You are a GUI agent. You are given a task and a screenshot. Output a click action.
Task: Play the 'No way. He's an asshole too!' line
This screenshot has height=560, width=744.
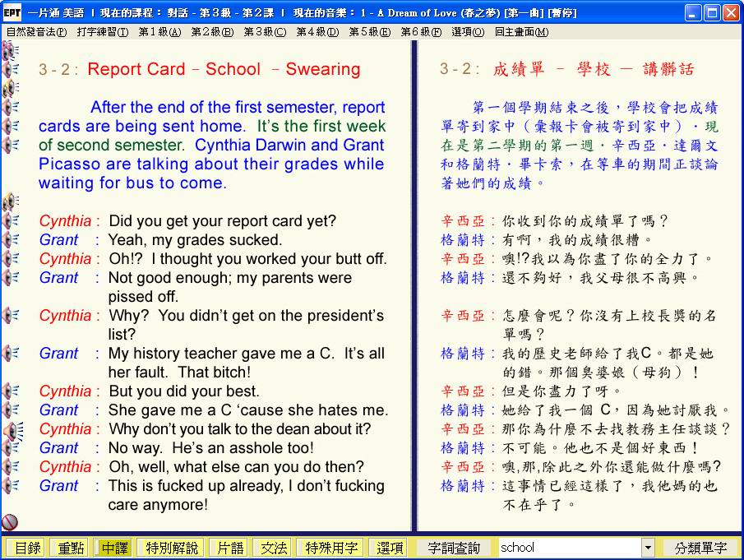pyautogui.click(x=10, y=448)
